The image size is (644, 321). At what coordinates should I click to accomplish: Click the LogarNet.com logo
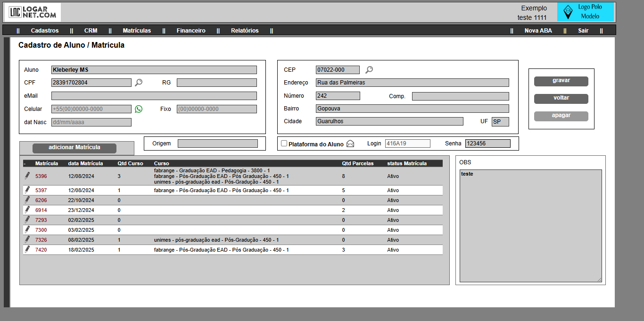tap(33, 12)
